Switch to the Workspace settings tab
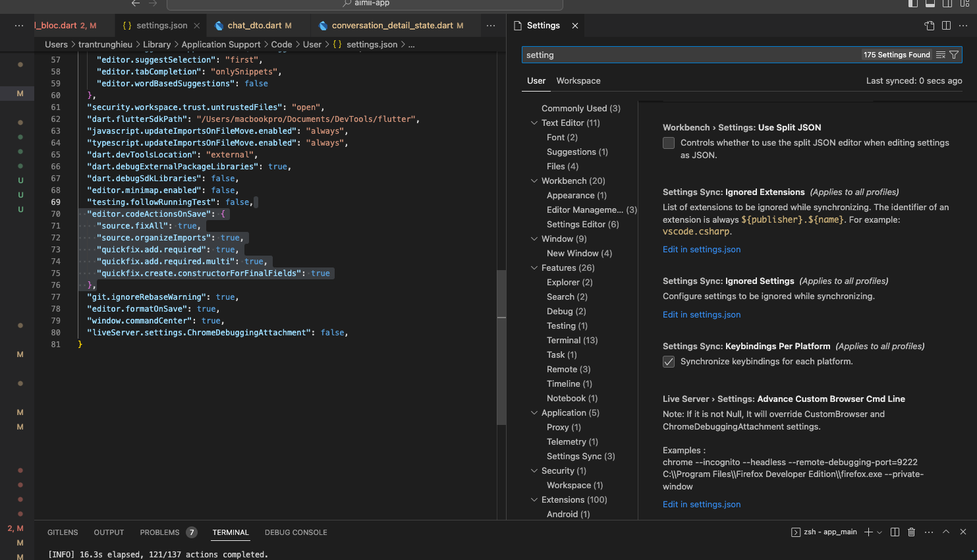Image resolution: width=977 pixels, height=560 pixels. pos(578,80)
